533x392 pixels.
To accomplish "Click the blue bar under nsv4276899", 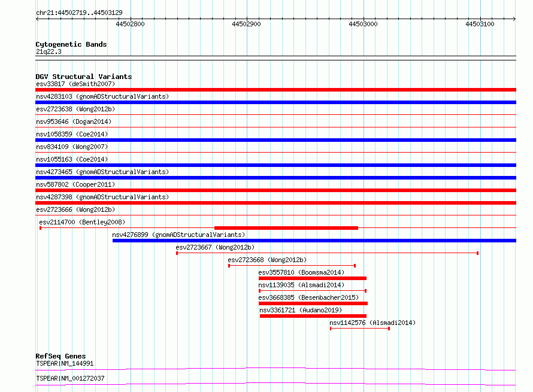I will [x=314, y=241].
